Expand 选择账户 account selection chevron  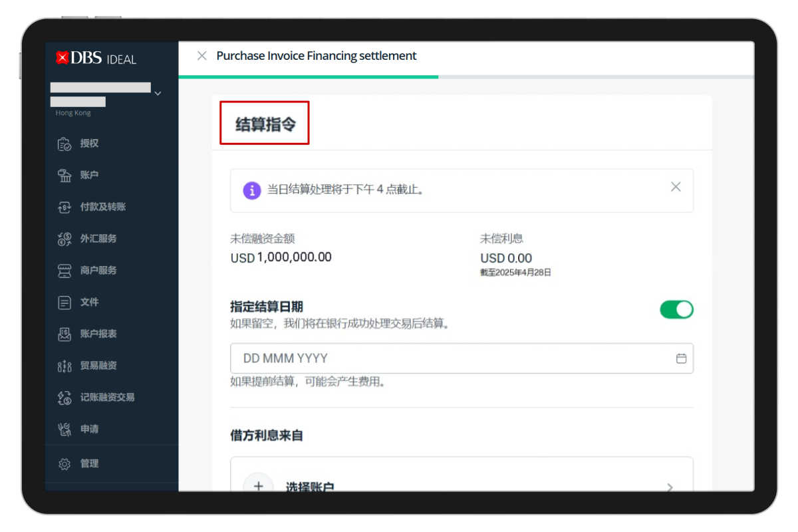tap(670, 487)
